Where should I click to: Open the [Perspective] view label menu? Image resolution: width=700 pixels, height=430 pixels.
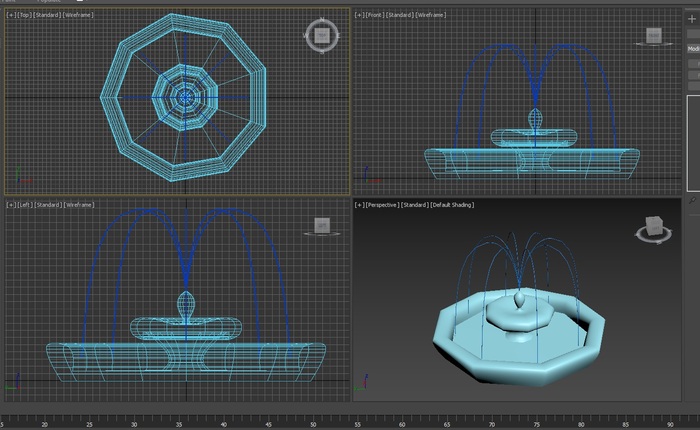(x=381, y=205)
